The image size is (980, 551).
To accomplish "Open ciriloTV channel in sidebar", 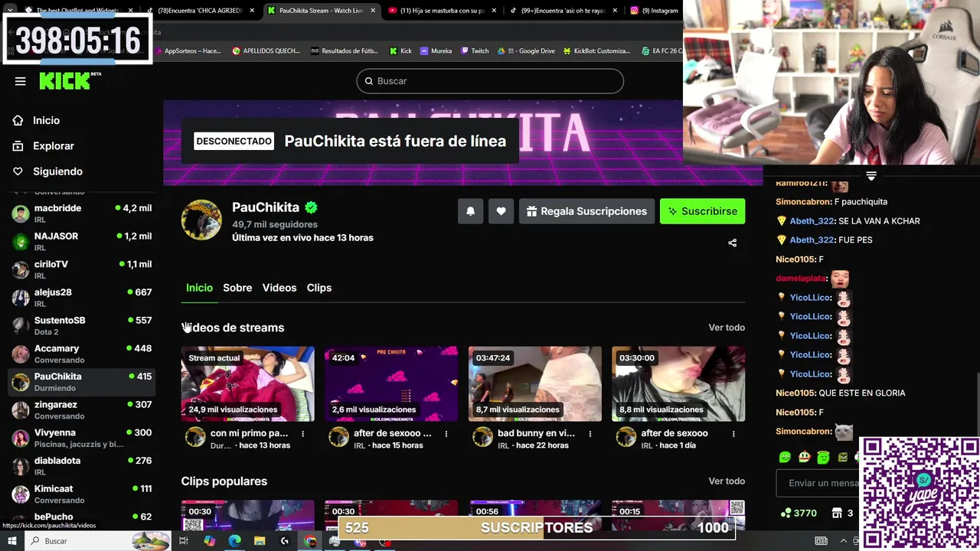I will [x=81, y=269].
